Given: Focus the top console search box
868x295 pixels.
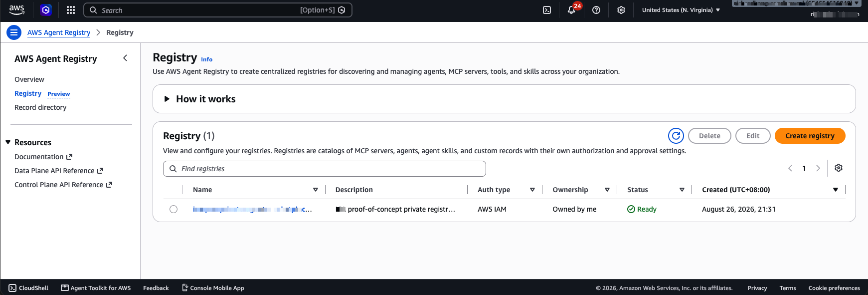Looking at the screenshot, I should [x=218, y=10].
